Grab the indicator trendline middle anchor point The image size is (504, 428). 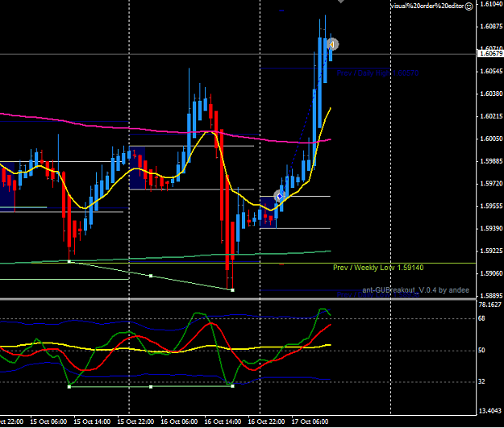(x=151, y=387)
